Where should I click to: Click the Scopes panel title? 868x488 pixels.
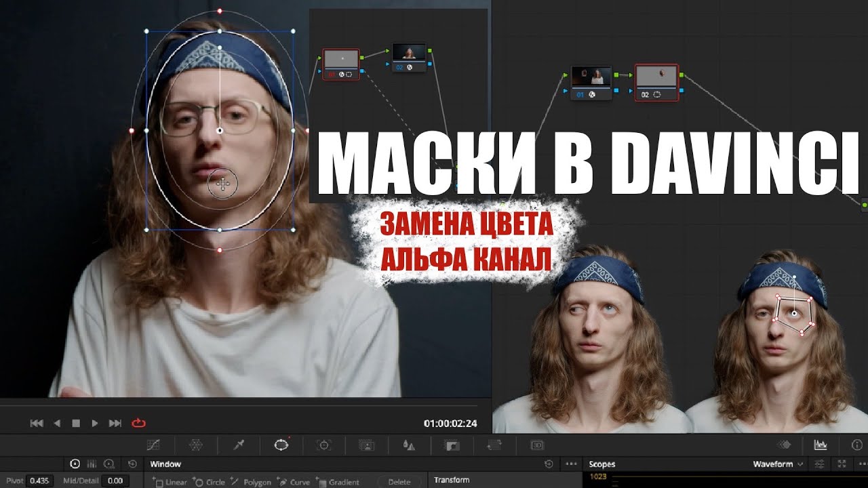tap(601, 464)
